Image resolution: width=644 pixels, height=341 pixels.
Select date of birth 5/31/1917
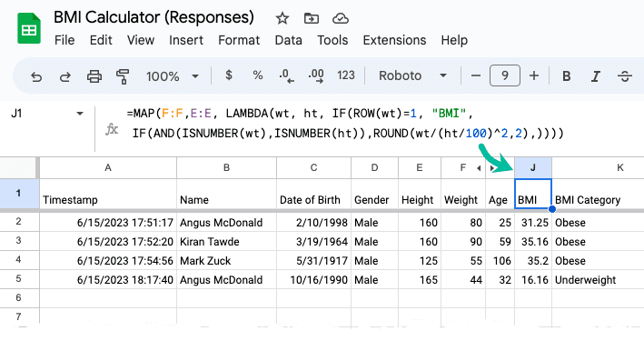click(x=313, y=260)
